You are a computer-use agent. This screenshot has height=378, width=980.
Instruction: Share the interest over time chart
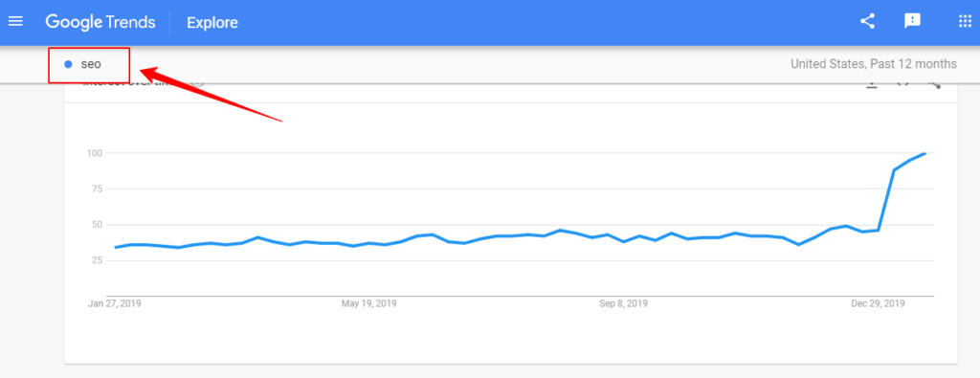coord(934,85)
